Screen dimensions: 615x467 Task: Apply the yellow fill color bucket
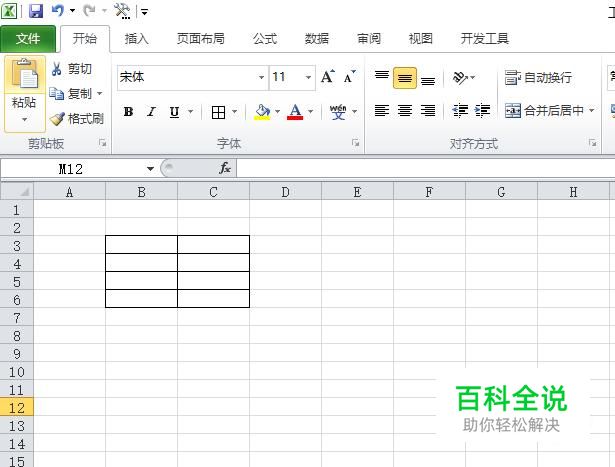click(262, 112)
